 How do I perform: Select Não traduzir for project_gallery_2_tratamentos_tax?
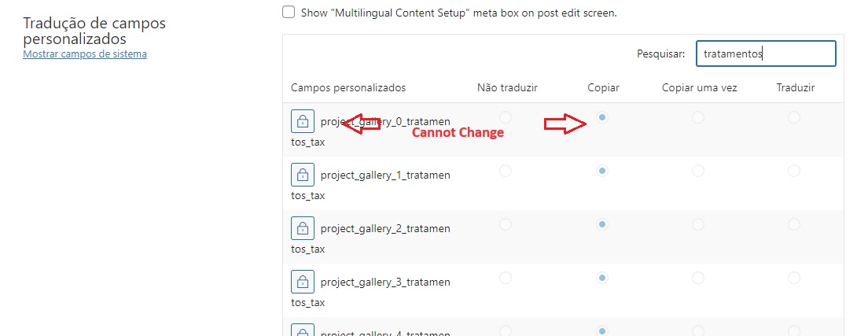point(506,224)
